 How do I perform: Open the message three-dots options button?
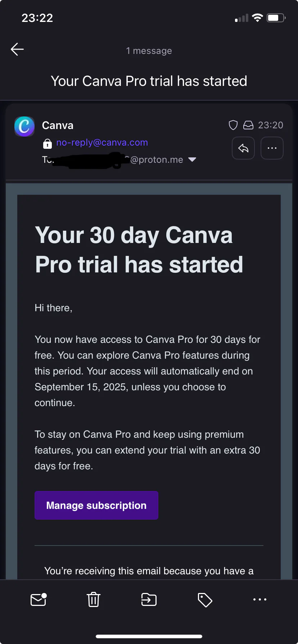click(x=272, y=148)
